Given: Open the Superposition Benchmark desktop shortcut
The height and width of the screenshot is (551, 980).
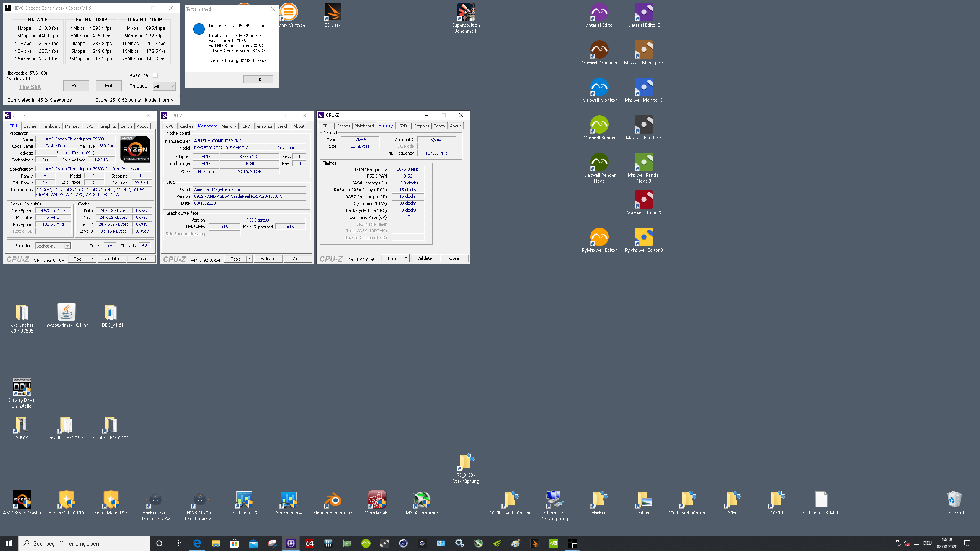Looking at the screenshot, I should (x=466, y=18).
